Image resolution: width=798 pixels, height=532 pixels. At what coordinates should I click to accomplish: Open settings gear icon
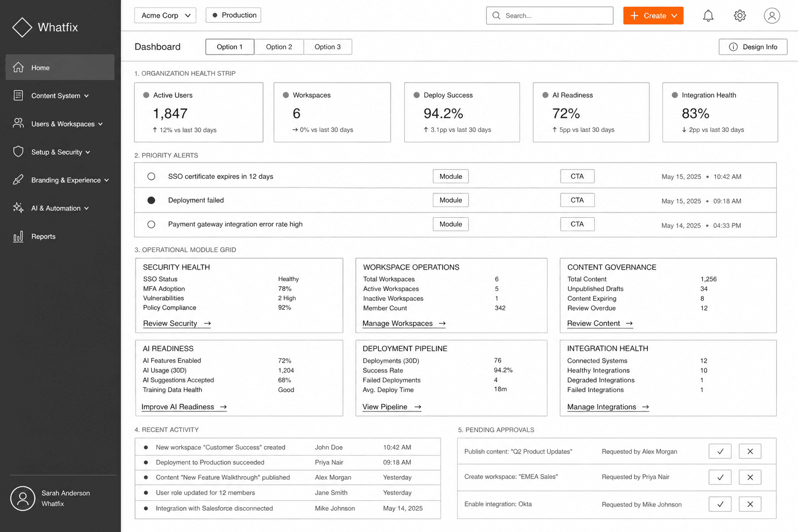point(740,16)
